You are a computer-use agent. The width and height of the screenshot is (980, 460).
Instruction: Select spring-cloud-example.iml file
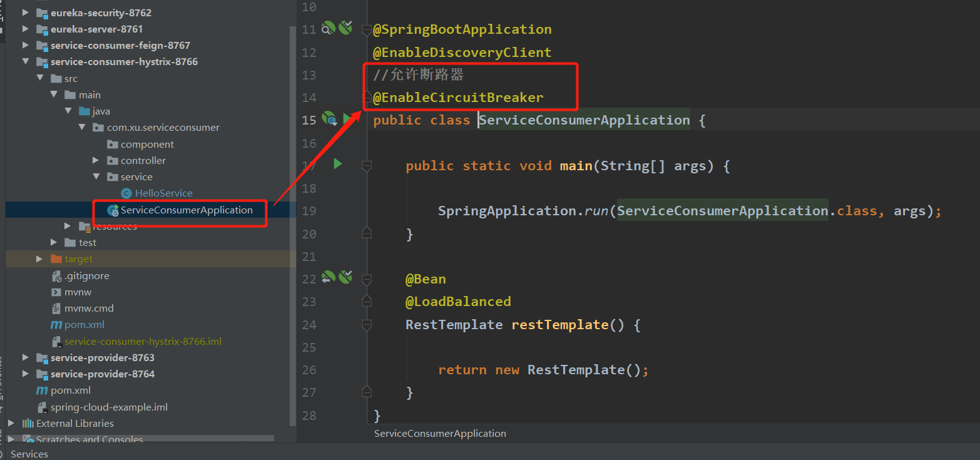click(109, 407)
